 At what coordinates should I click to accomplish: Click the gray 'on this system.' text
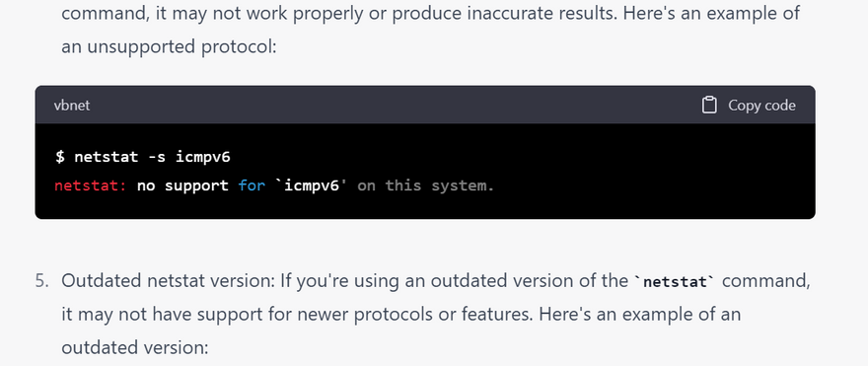coord(426,185)
